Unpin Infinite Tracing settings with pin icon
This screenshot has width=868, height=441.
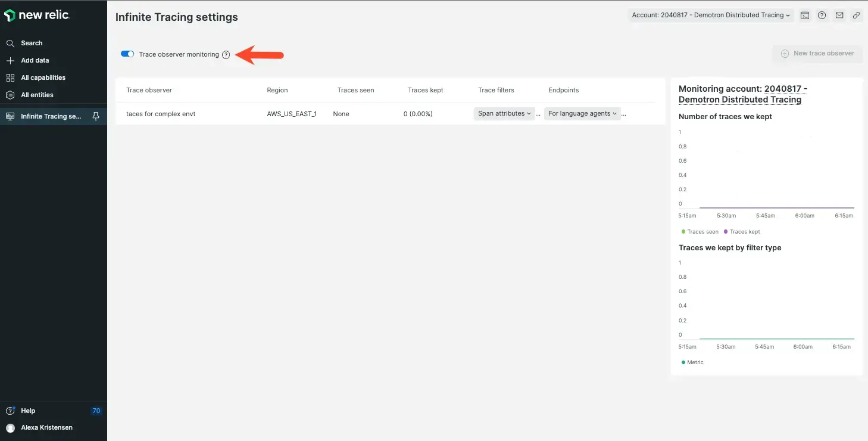click(x=96, y=116)
